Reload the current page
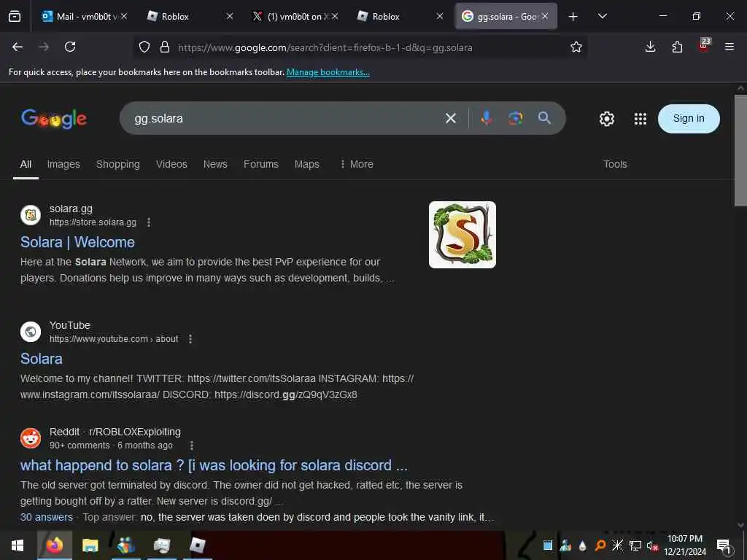Viewport: 747px width, 560px height. (70, 47)
